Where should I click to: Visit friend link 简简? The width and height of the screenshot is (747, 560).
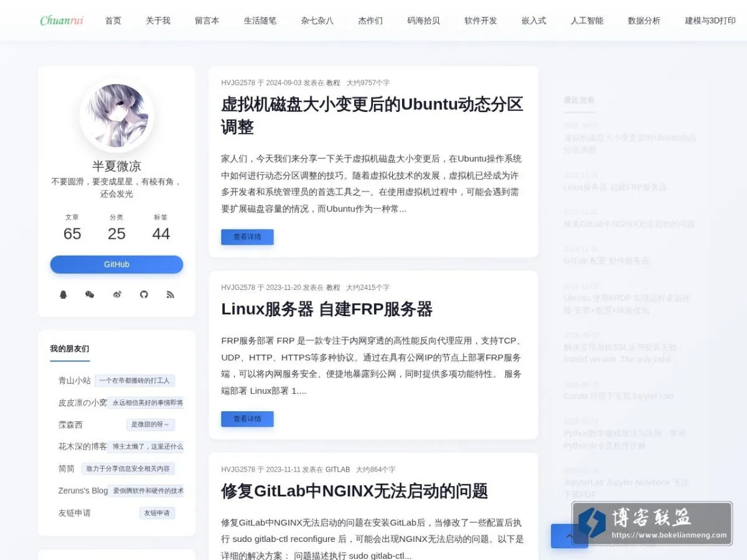(67, 469)
